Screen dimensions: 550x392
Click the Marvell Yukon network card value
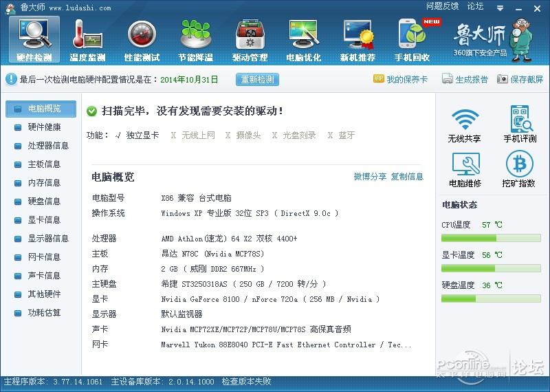(x=286, y=345)
